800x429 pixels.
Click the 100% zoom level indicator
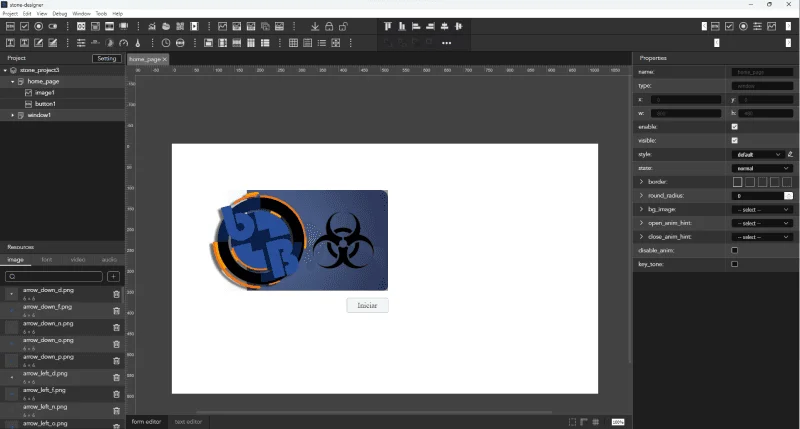point(618,422)
